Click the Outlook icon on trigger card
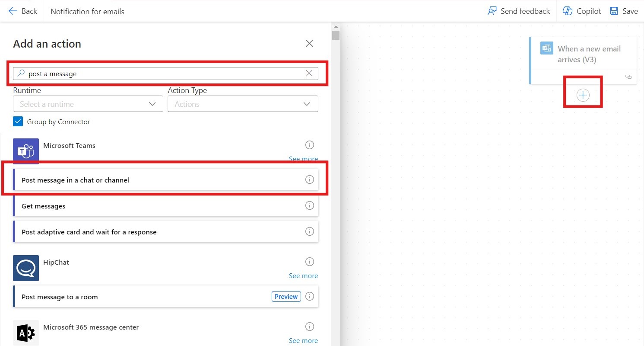Viewport: 644px width, 346px height. tap(546, 48)
